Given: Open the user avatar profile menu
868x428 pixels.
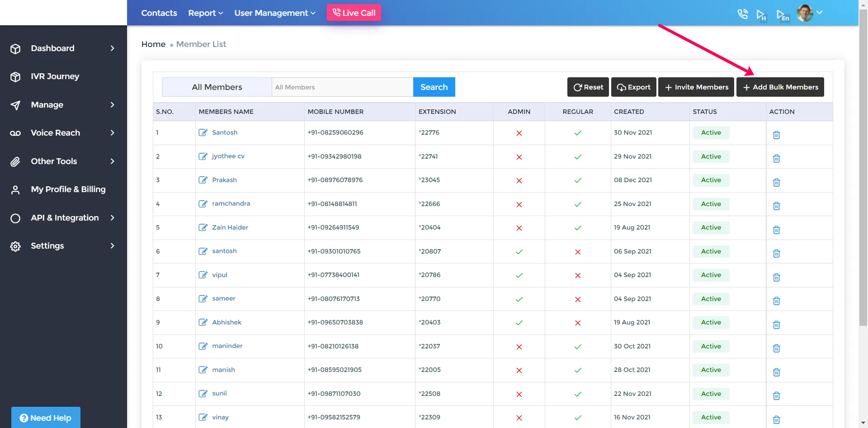Looking at the screenshot, I should coord(809,13).
